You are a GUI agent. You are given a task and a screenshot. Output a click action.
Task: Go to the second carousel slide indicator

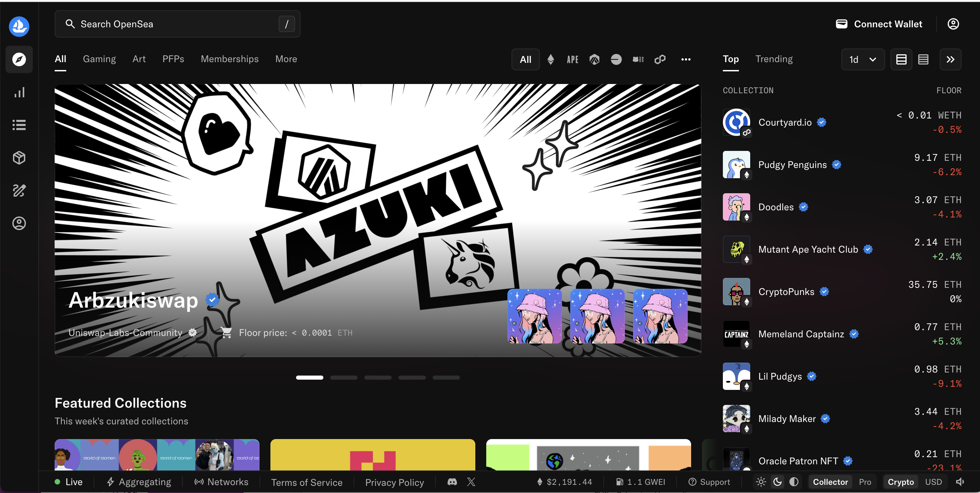(344, 377)
